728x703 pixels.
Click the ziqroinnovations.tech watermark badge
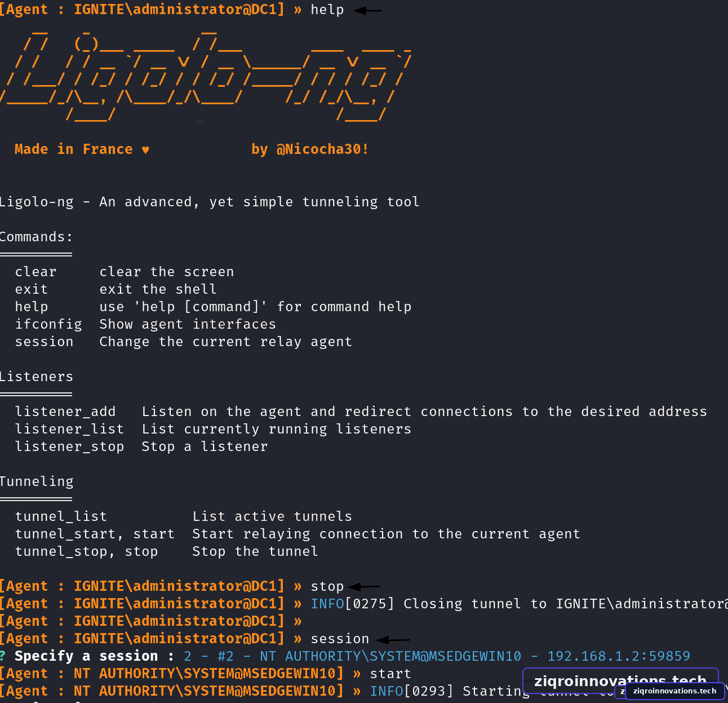coord(674,691)
